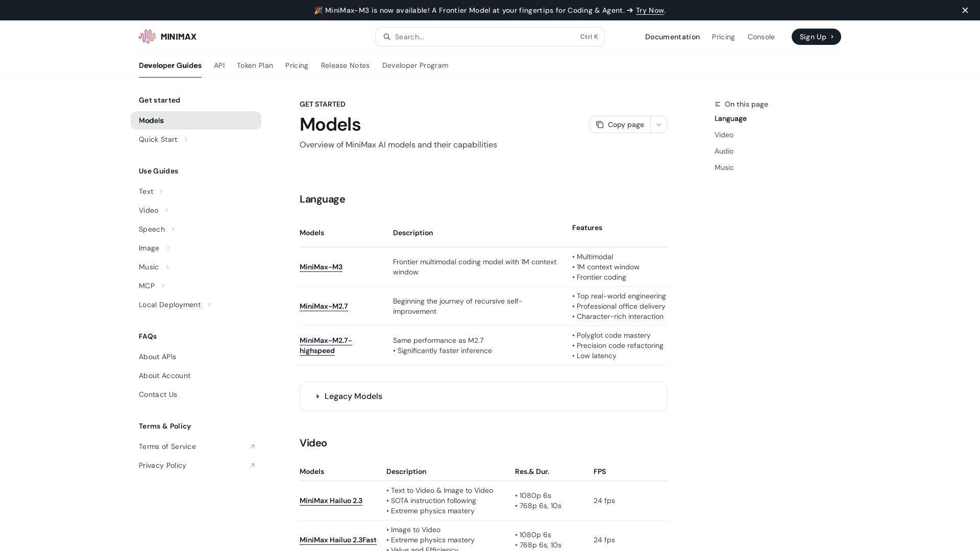980x551 pixels.
Task: Expand the Legacy Models accordion
Action: (483, 396)
